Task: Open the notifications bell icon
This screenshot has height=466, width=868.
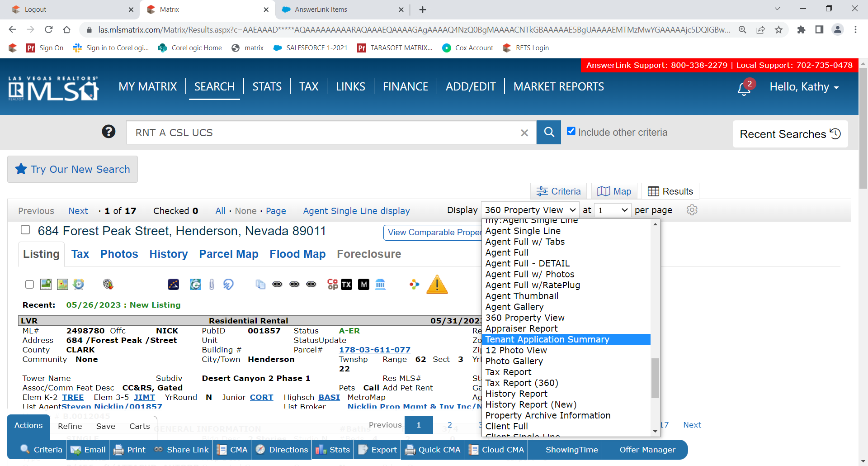Action: tap(744, 88)
